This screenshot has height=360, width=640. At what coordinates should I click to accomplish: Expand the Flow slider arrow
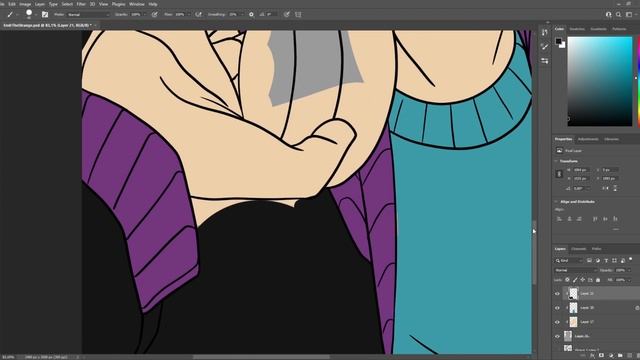[189, 14]
